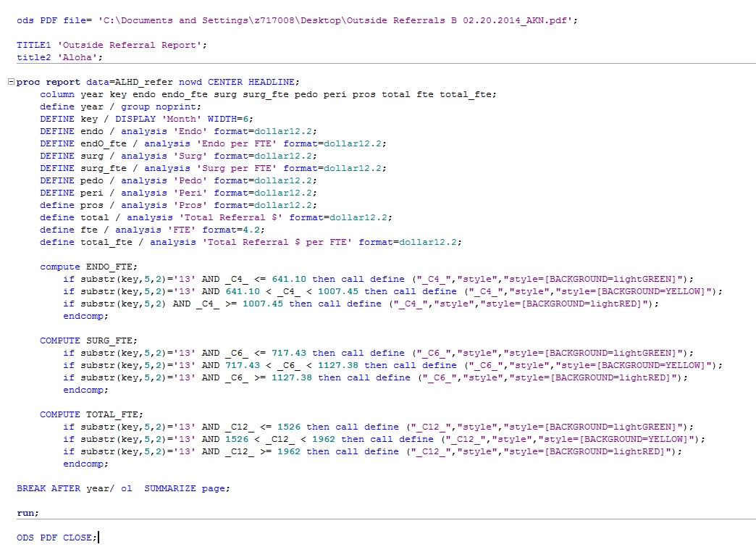Click the 'COMPUTE TOTAL_FTE;' line
Image resolution: width=756 pixels, height=560 pixels.
[92, 414]
